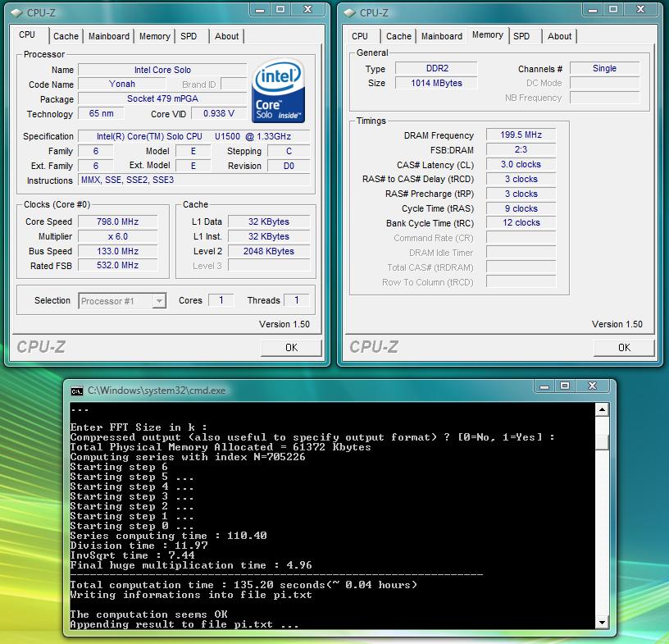Maximize the right CPU-Z window
669x644 pixels.
[x=613, y=9]
